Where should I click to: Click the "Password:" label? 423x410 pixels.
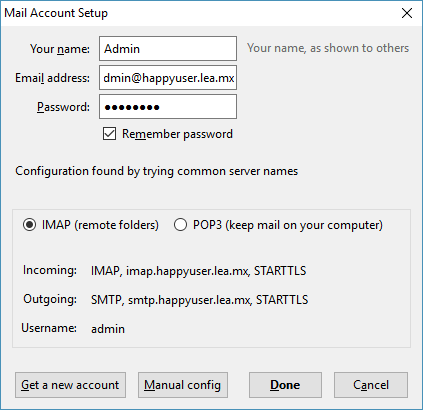coord(63,107)
